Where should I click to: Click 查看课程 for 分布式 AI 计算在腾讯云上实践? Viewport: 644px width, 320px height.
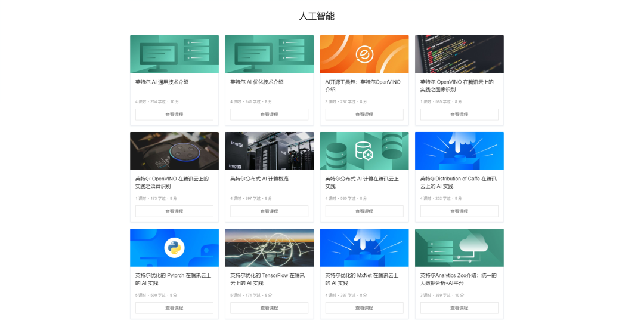(x=364, y=211)
